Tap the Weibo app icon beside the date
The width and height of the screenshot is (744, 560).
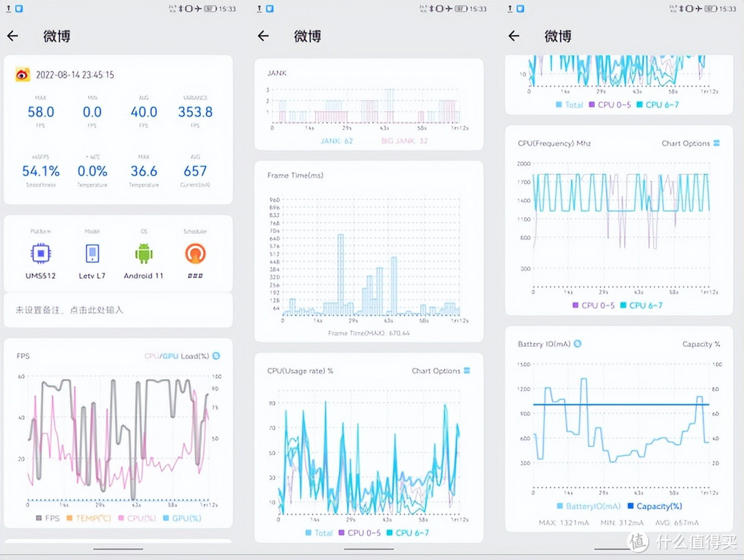pos(22,74)
